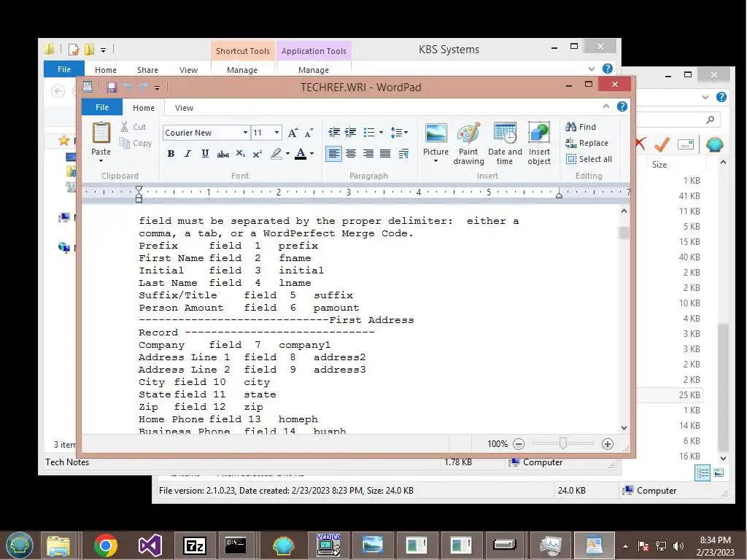Click the Increase indent icon
The image size is (747, 560).
pos(351,133)
